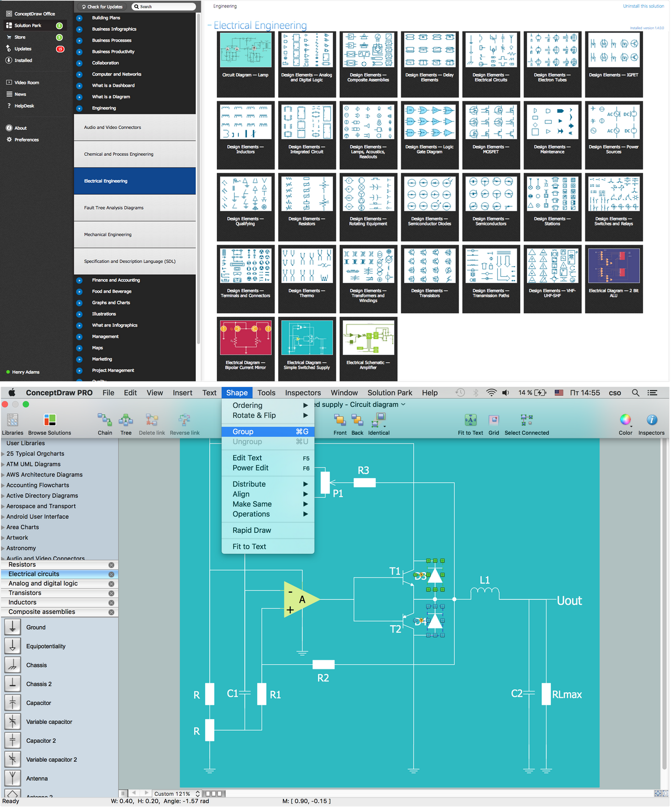Viewport: 672px width, 809px height.
Task: Click the Select Connected icon
Action: (x=527, y=420)
